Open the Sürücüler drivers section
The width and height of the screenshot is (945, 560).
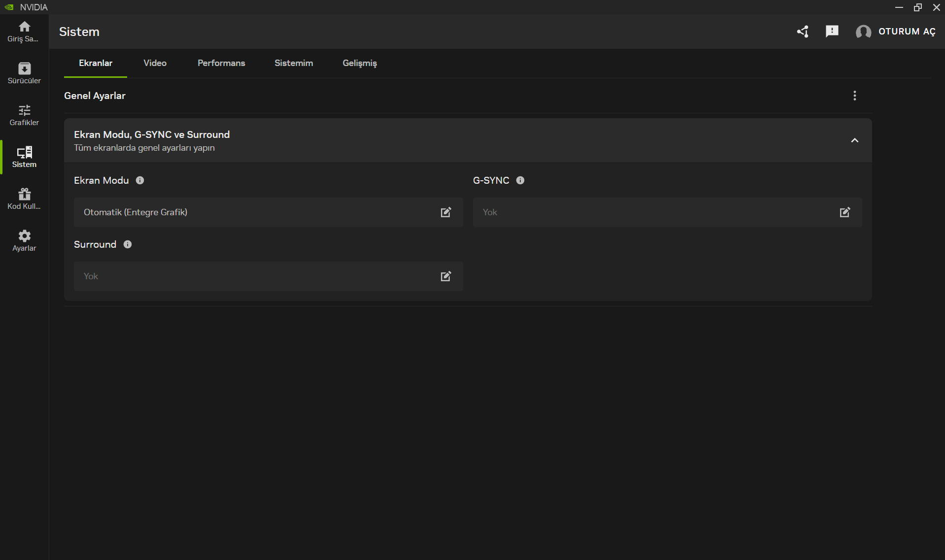tap(24, 73)
